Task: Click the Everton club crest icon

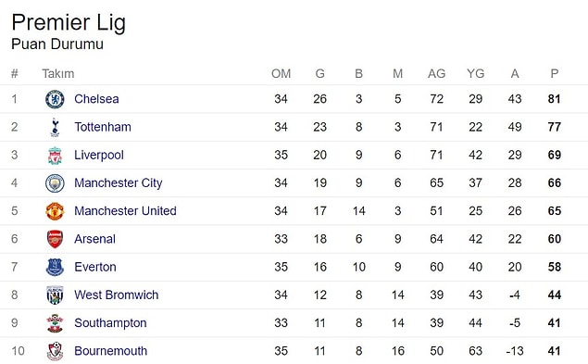Action: tap(55, 267)
